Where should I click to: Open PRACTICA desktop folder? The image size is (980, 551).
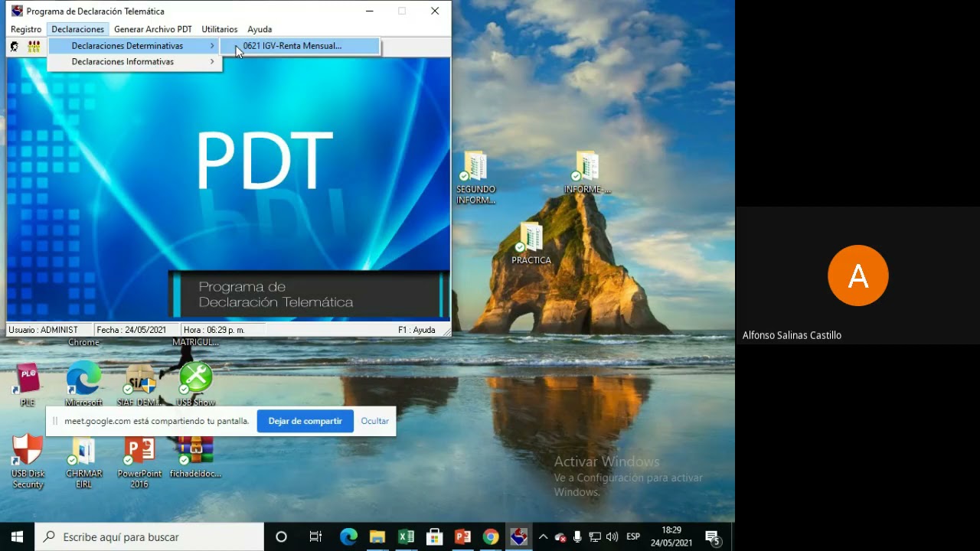coord(531,243)
